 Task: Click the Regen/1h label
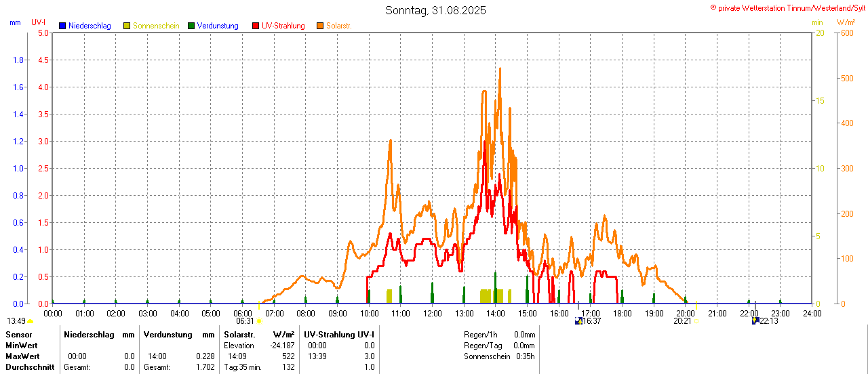tap(480, 335)
